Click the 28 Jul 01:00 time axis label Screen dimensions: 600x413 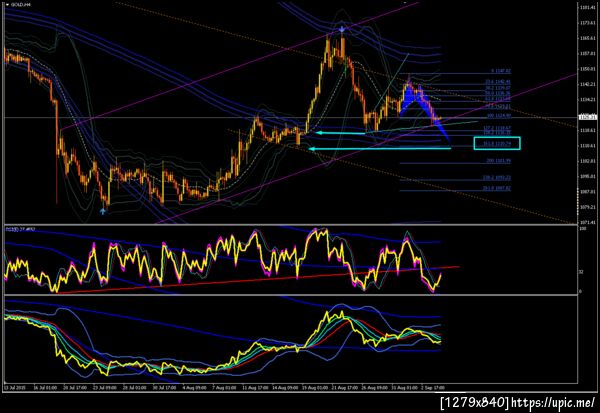click(134, 388)
